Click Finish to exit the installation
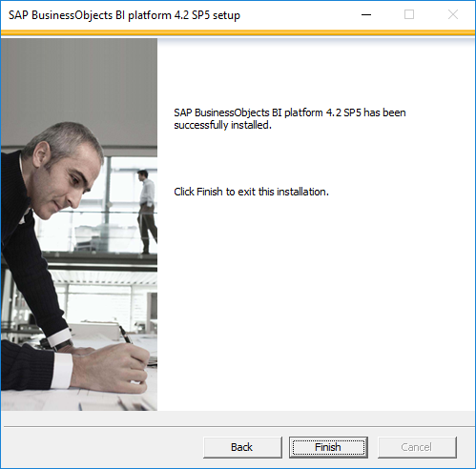Image resolution: width=476 pixels, height=469 pixels. coord(328,447)
